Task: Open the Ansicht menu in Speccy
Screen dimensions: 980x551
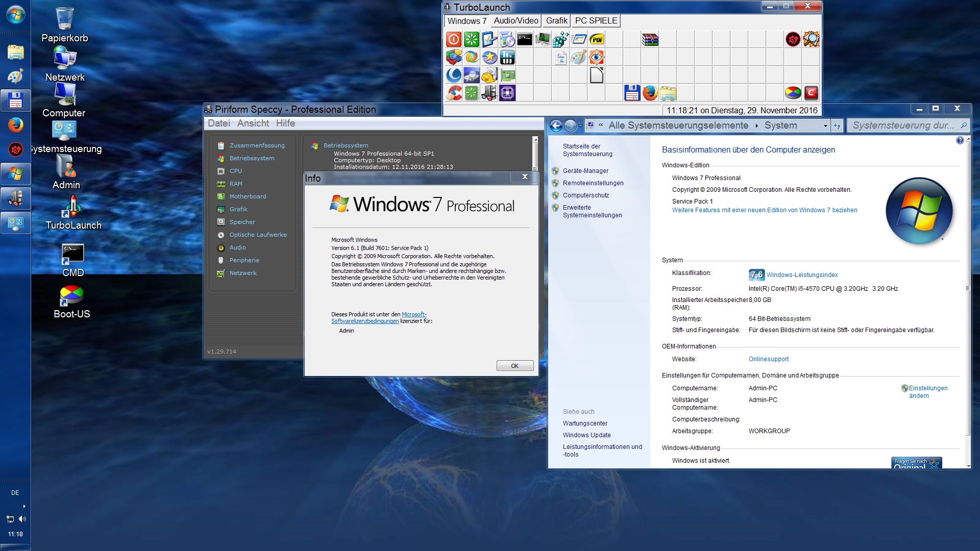Action: (x=253, y=123)
